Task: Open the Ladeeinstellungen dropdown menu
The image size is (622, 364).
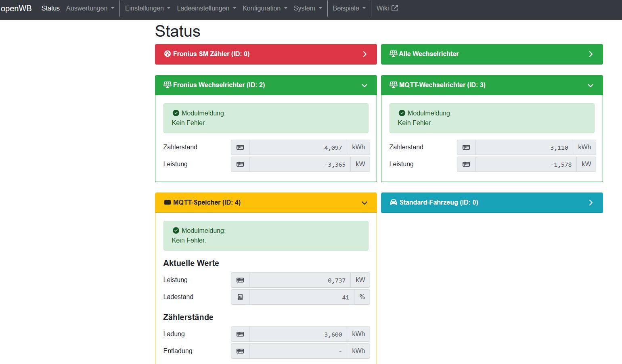Action: coord(206,8)
